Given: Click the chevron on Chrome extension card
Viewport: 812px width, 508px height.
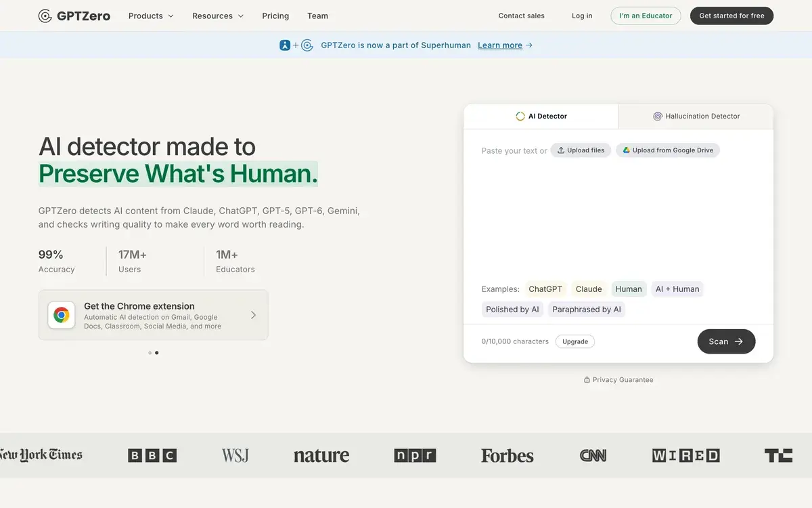Looking at the screenshot, I should click(x=253, y=315).
